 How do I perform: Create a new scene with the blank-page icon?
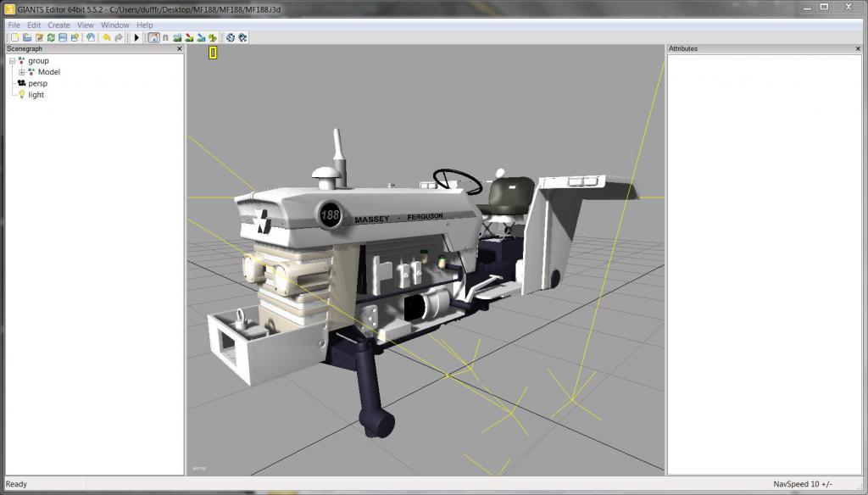pyautogui.click(x=15, y=37)
